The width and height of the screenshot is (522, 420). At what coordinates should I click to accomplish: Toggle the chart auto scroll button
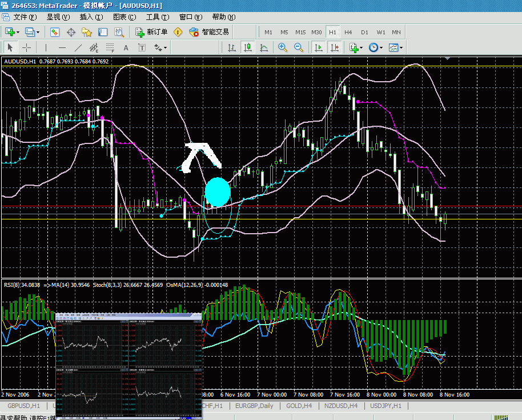[x=319, y=48]
